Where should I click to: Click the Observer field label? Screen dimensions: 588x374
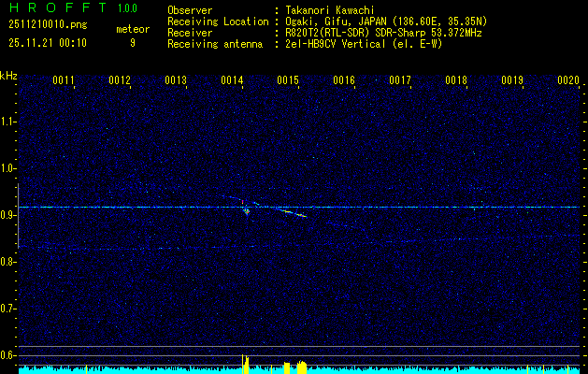click(x=190, y=10)
